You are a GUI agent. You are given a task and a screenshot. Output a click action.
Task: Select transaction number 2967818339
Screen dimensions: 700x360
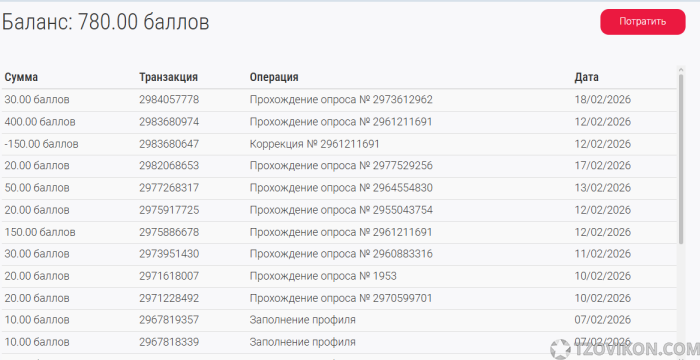169,342
